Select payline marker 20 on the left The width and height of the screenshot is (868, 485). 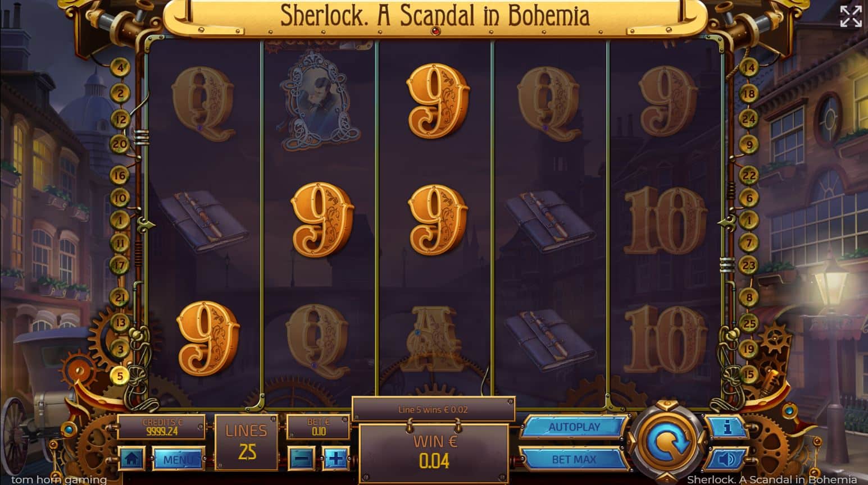click(120, 144)
